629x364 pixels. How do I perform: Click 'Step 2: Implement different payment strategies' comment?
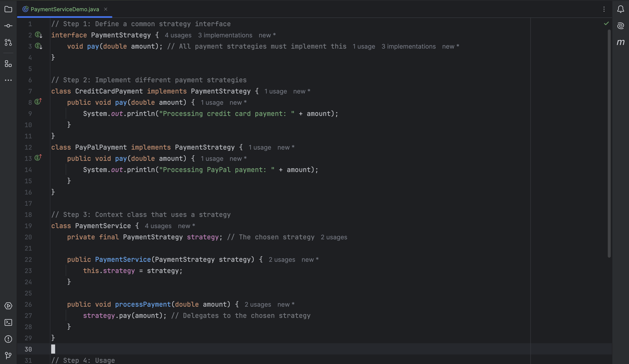point(149,80)
